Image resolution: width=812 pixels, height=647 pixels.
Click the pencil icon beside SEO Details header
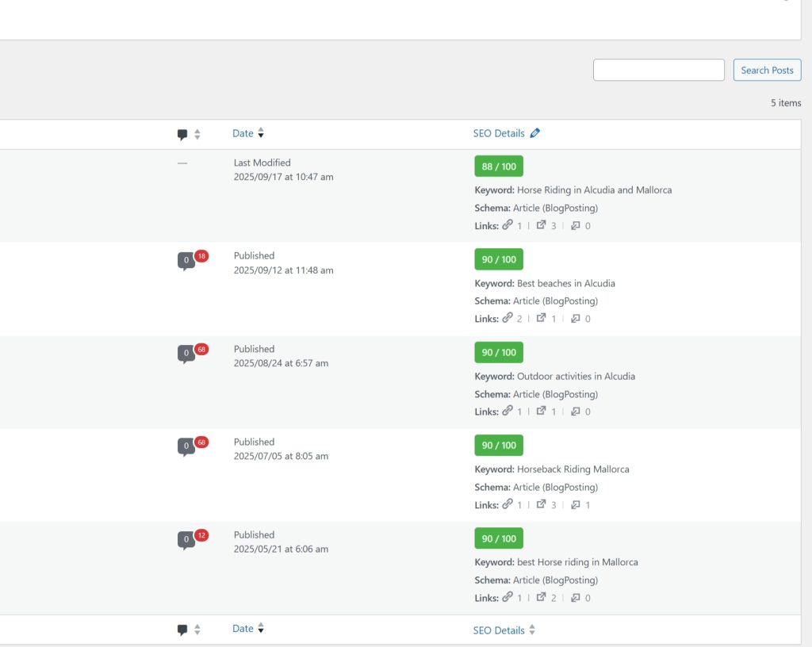click(535, 132)
